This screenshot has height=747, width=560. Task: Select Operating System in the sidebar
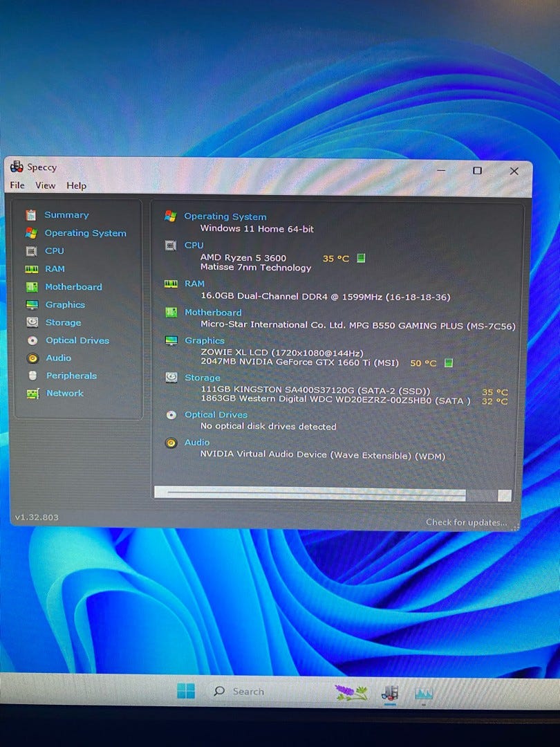click(x=86, y=233)
